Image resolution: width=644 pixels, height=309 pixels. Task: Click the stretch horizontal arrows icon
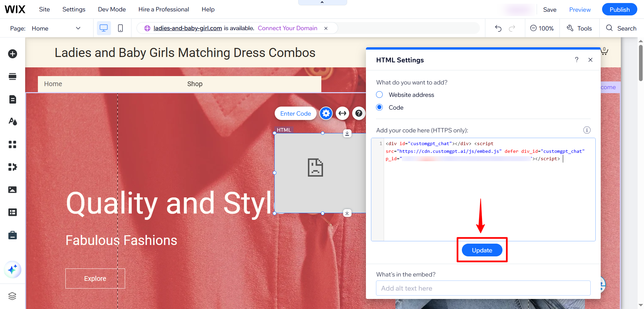tap(342, 113)
